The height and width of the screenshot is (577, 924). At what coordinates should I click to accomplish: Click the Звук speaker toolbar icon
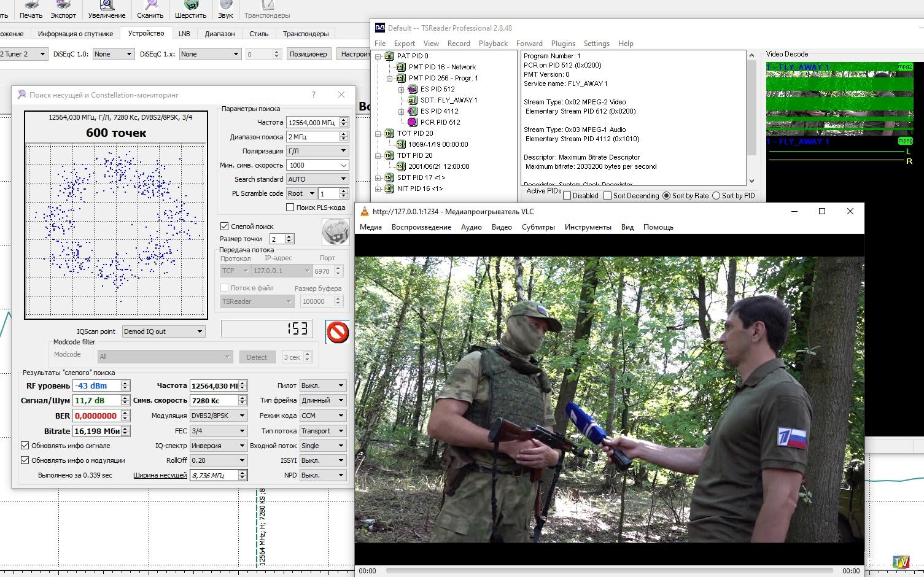coord(225,6)
